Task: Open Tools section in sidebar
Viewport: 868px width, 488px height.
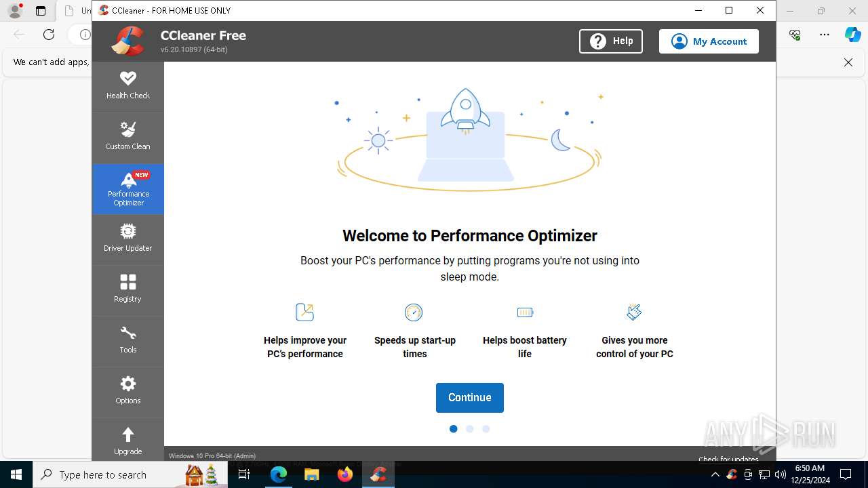Action: pyautogui.click(x=127, y=341)
